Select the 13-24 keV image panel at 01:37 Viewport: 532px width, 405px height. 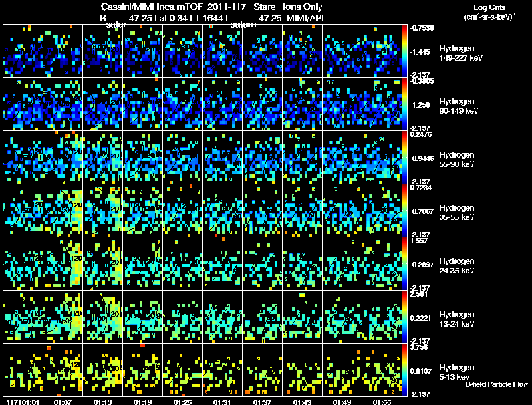[x=262, y=317]
